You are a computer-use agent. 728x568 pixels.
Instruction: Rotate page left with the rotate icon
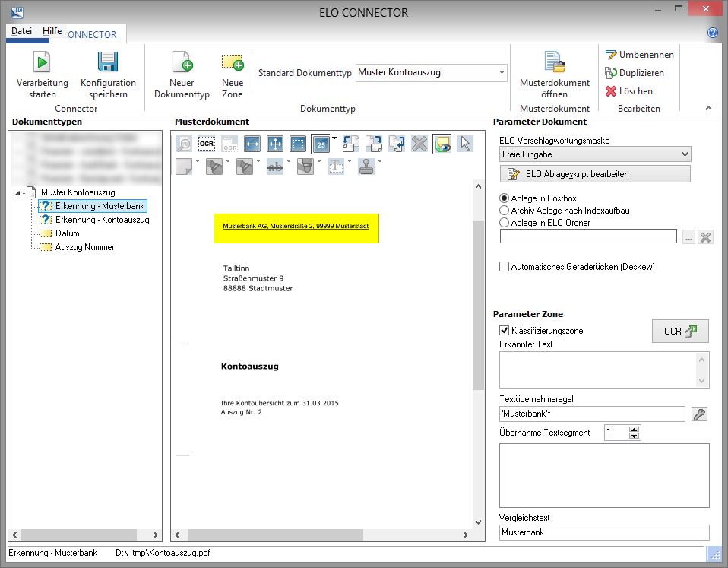350,144
